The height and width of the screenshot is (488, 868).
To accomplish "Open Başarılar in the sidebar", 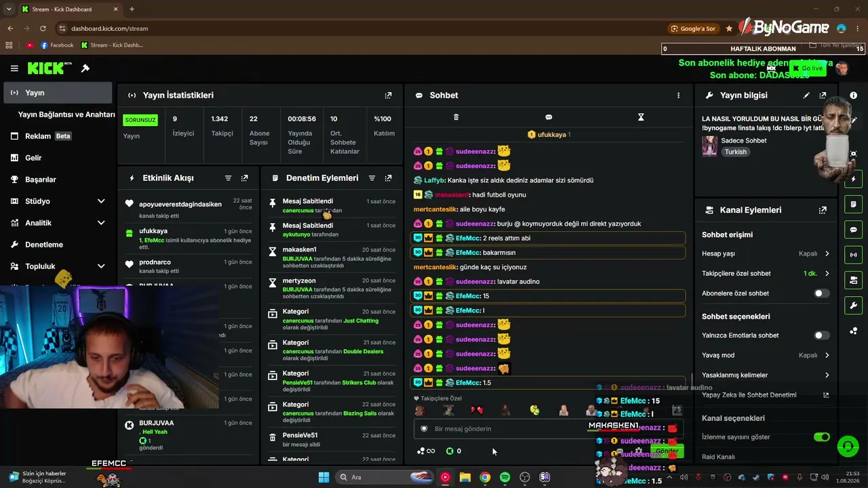I will click(58, 180).
